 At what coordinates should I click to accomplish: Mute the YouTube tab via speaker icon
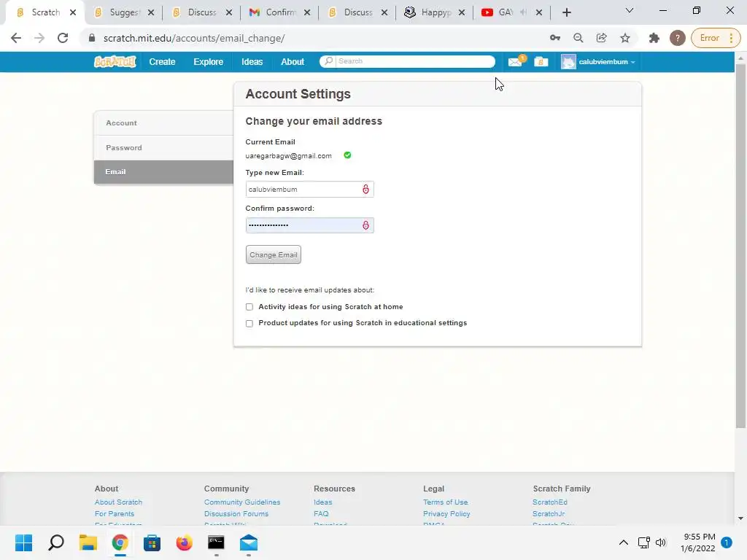[524, 12]
